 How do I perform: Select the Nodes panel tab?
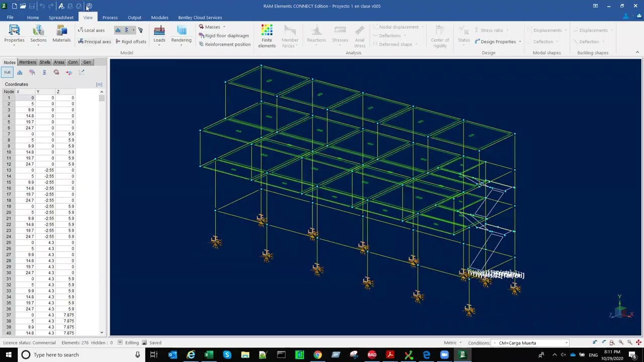10,62
